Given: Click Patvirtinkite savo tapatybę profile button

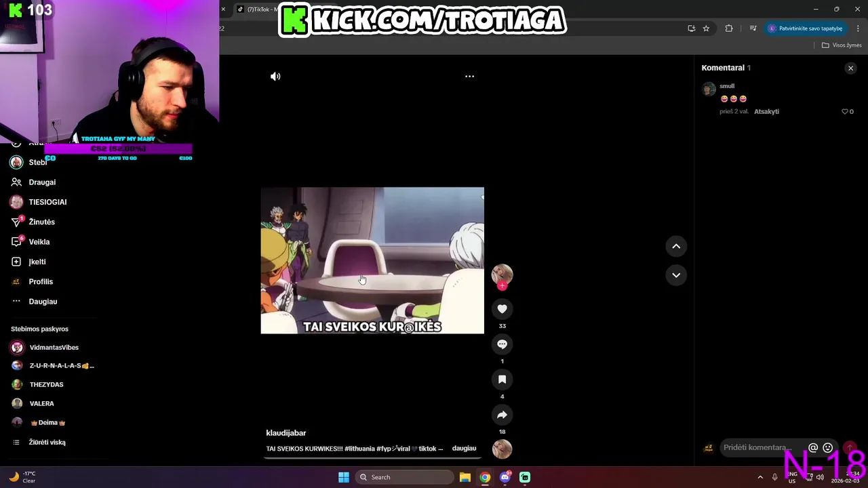Looking at the screenshot, I should coord(806,28).
